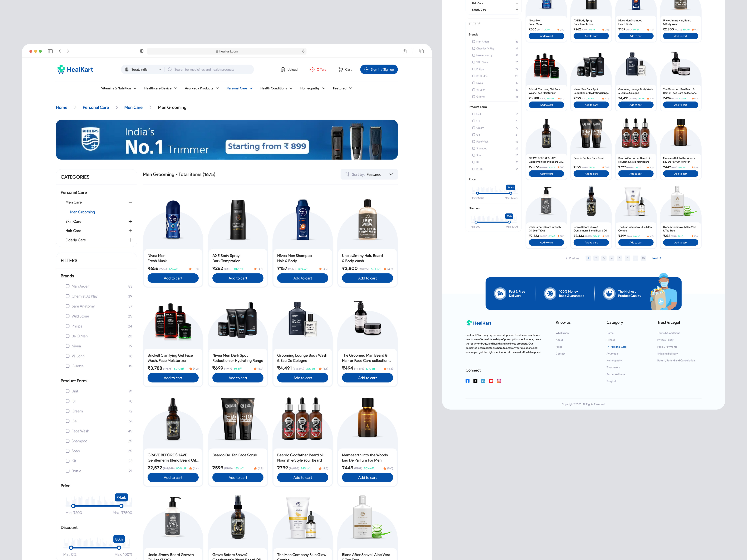Viewport: 747px width, 560px height.
Task: Click the medicine search input field
Action: [x=209, y=69]
